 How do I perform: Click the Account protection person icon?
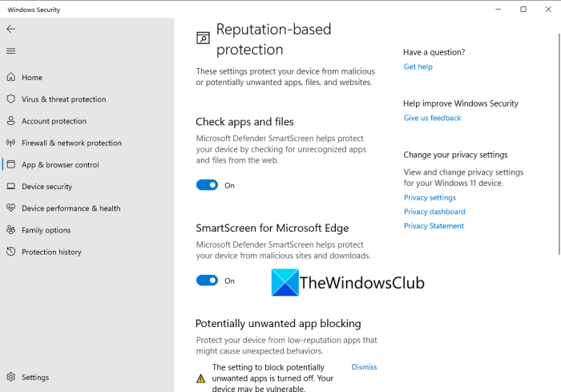11,121
